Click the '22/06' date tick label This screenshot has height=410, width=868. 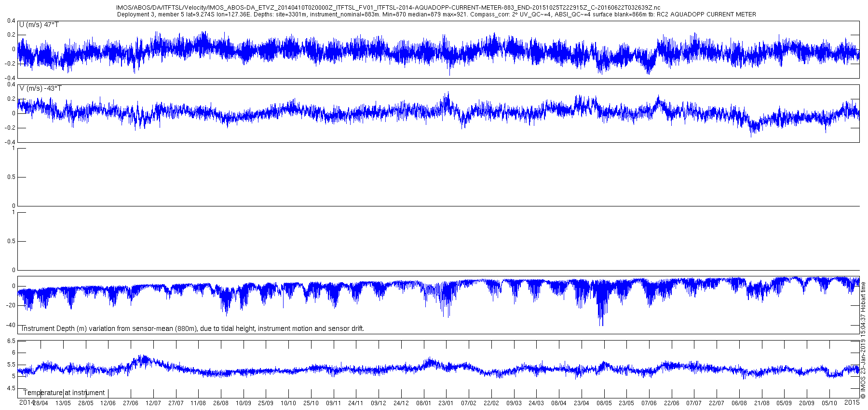[672, 403]
